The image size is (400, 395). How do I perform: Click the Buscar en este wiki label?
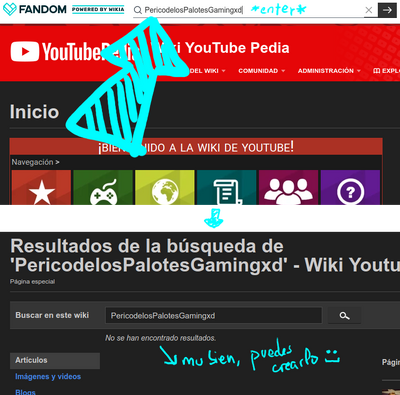pyautogui.click(x=52, y=315)
